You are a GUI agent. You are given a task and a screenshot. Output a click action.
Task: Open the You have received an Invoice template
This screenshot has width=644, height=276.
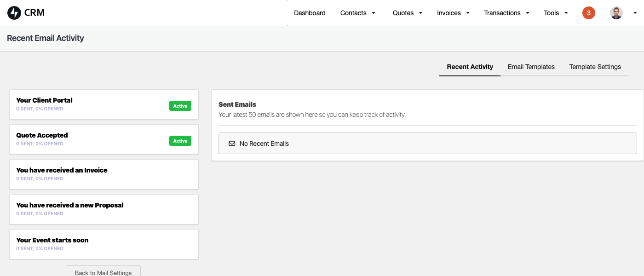pos(103,174)
